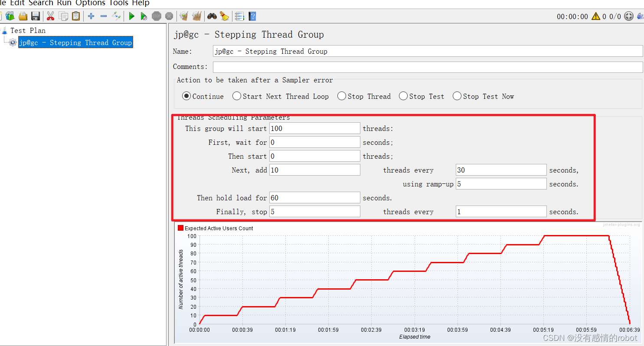The width and height of the screenshot is (644, 346).
Task: Collapse all nodes with minus icon
Action: tap(104, 16)
